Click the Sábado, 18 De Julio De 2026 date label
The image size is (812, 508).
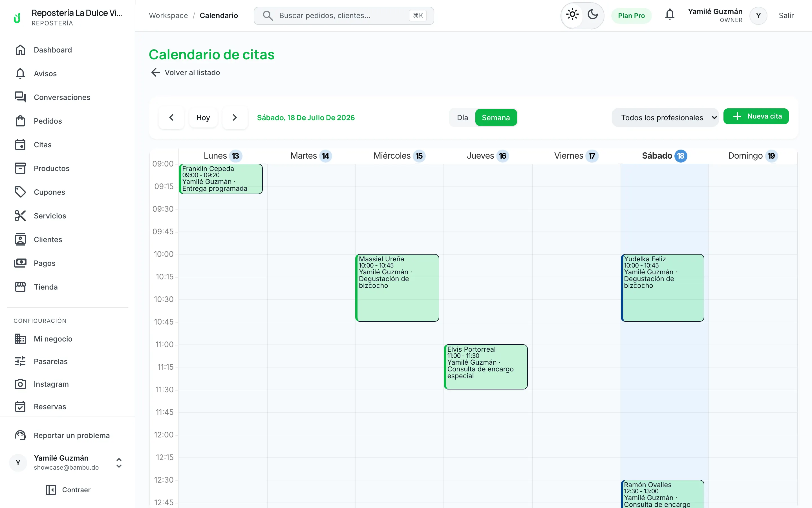(x=306, y=118)
